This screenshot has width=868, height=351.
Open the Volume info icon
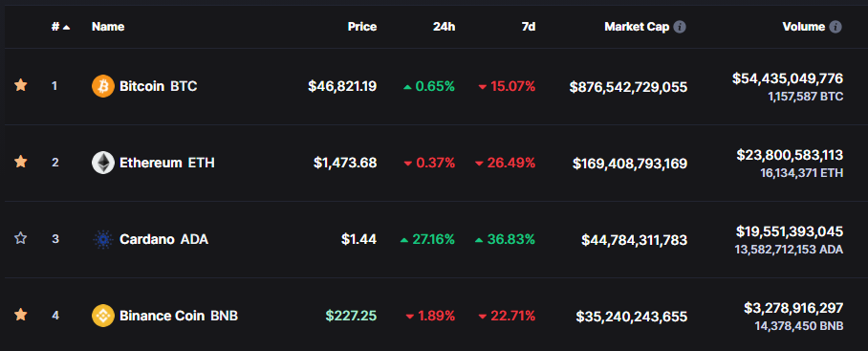[x=835, y=27]
